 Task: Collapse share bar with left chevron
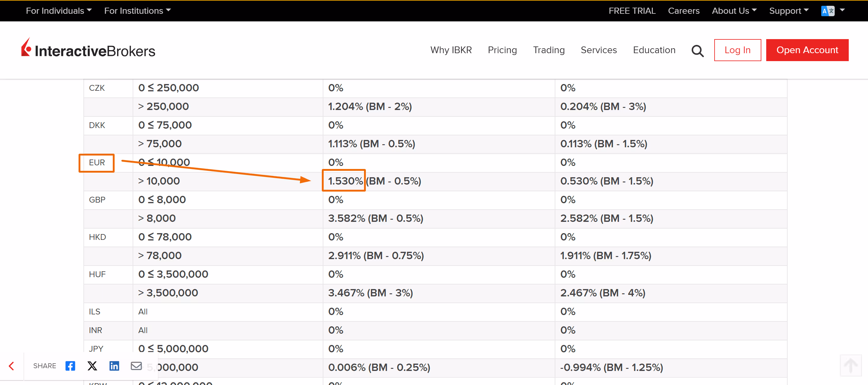[11, 366]
